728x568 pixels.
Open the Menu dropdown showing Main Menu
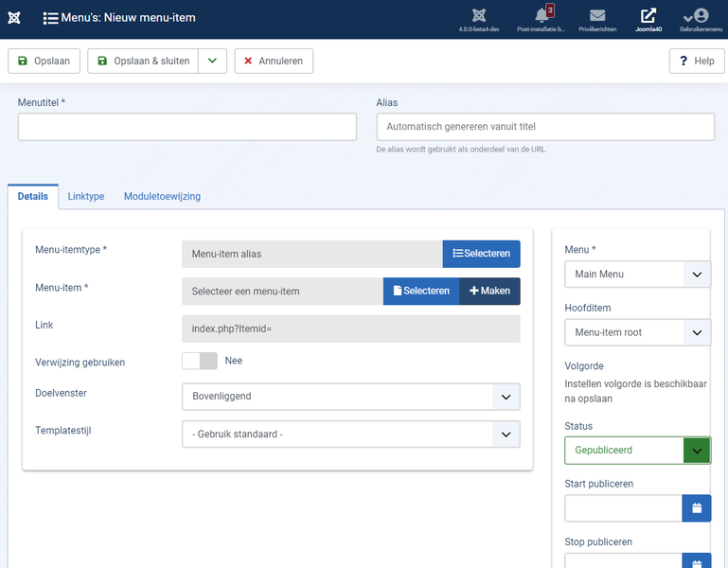pos(637,274)
